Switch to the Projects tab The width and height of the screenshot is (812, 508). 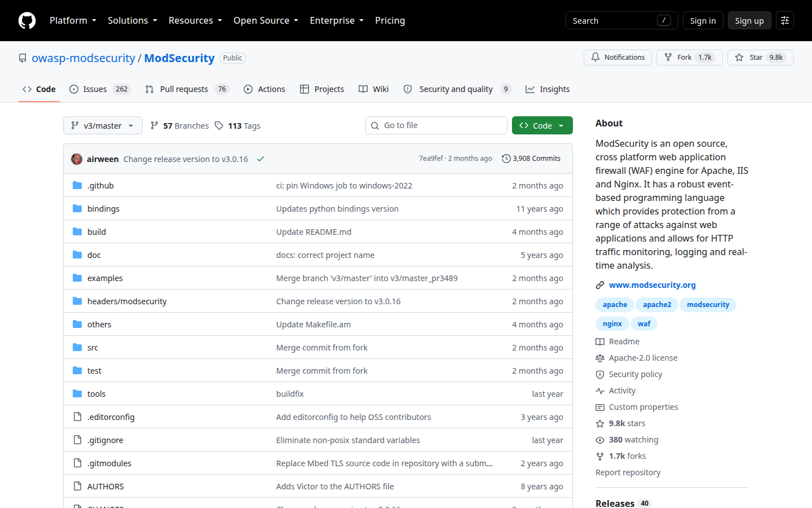click(x=322, y=89)
